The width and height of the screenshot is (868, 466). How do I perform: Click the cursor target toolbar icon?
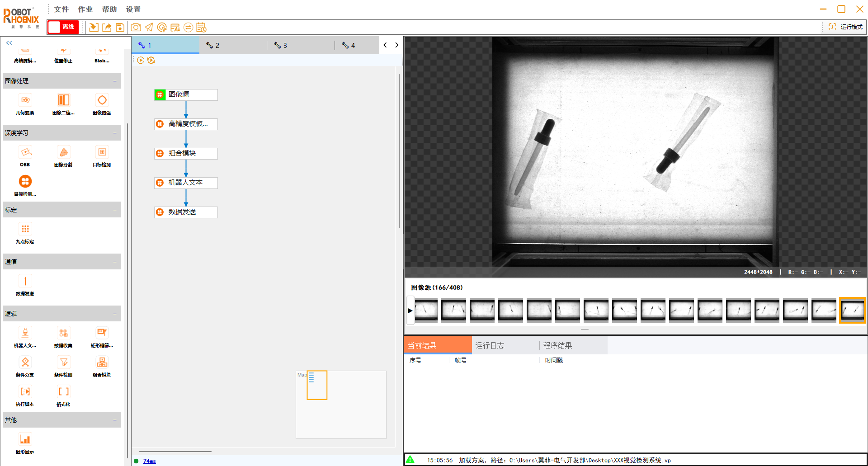162,28
